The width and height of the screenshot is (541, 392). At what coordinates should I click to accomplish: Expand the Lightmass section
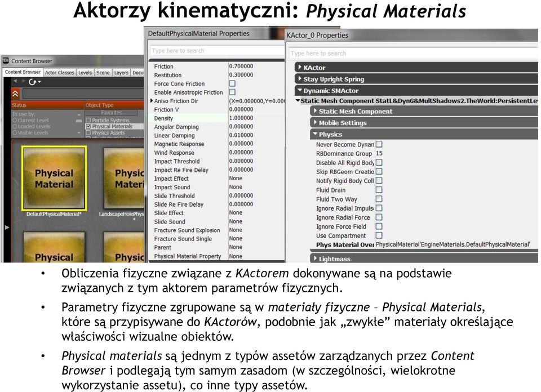(x=315, y=259)
